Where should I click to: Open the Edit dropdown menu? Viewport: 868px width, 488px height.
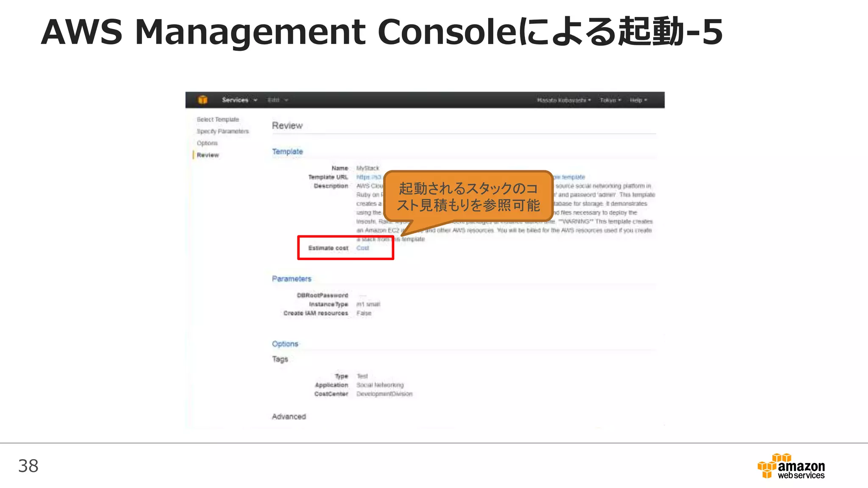[x=278, y=100]
